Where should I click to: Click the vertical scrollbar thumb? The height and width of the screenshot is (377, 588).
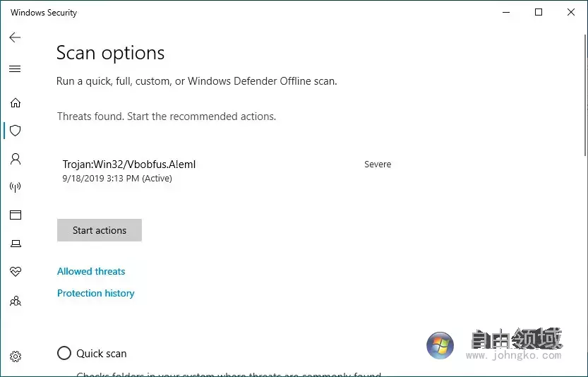point(585,95)
